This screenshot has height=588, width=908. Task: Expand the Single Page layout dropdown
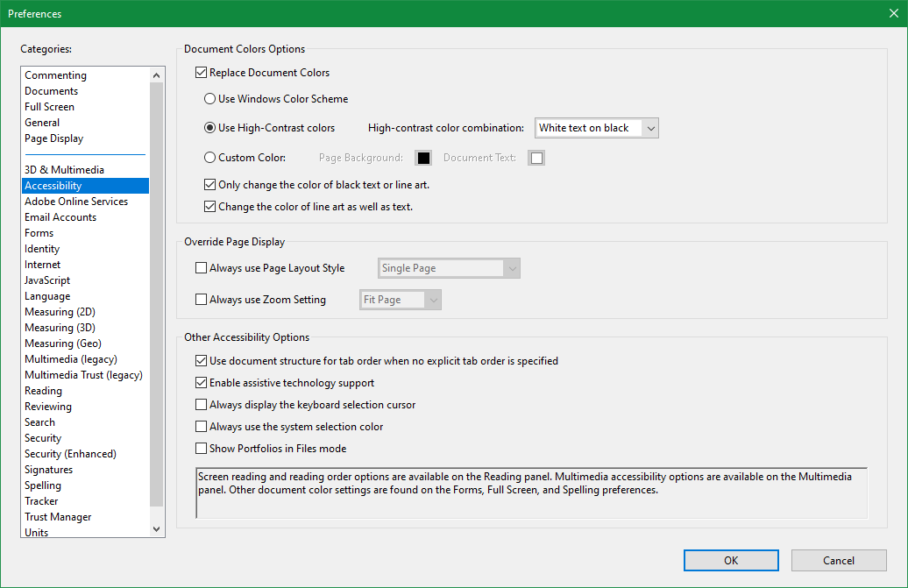click(449, 268)
